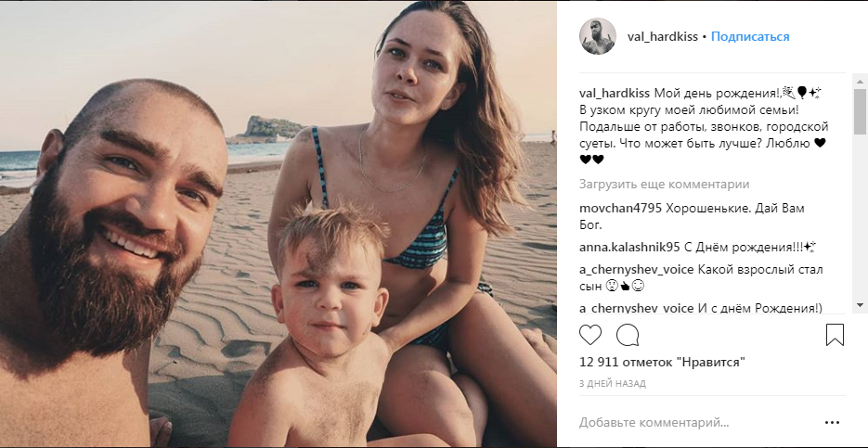Visit commenter movchan4795's profile
This screenshot has height=448, width=868.
[619, 208]
